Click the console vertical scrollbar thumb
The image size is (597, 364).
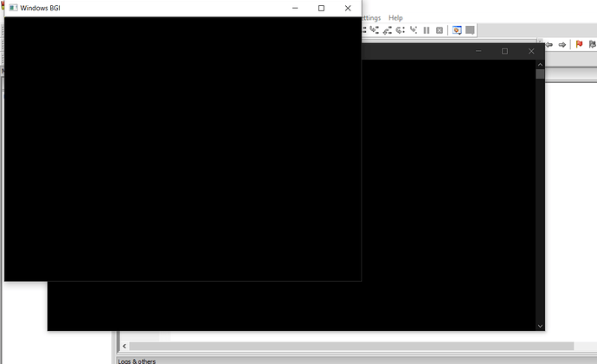coord(540,74)
